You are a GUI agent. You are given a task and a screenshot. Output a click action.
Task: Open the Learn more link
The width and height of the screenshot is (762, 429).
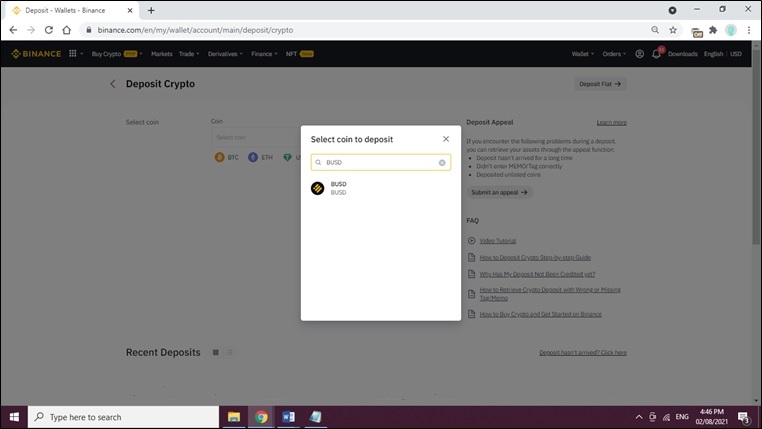[611, 122]
